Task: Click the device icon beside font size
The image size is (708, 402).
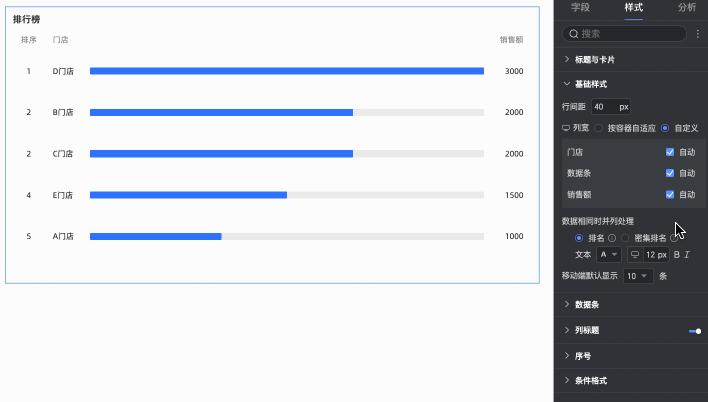Action: click(634, 255)
